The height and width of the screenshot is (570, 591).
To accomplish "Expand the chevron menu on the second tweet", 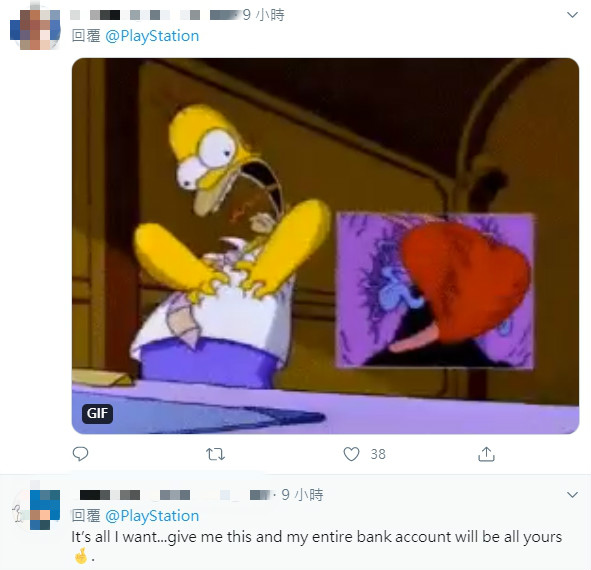I will tap(572, 495).
